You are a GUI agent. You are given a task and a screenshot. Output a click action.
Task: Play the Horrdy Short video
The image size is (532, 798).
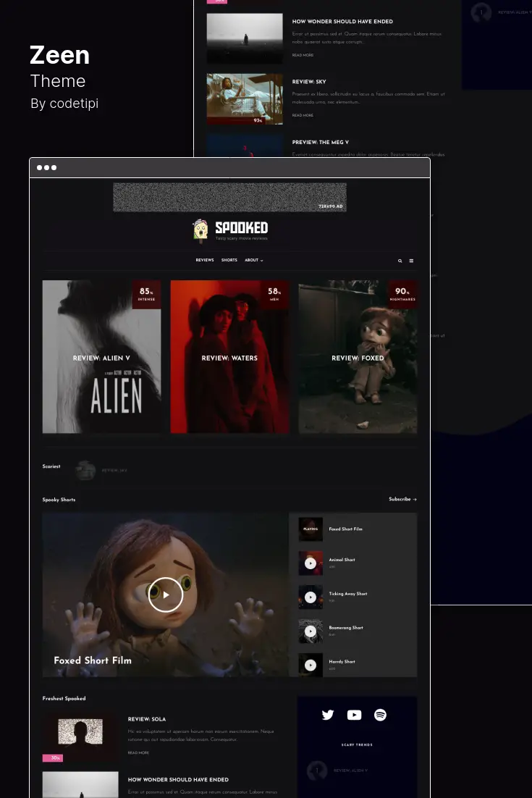click(x=311, y=665)
